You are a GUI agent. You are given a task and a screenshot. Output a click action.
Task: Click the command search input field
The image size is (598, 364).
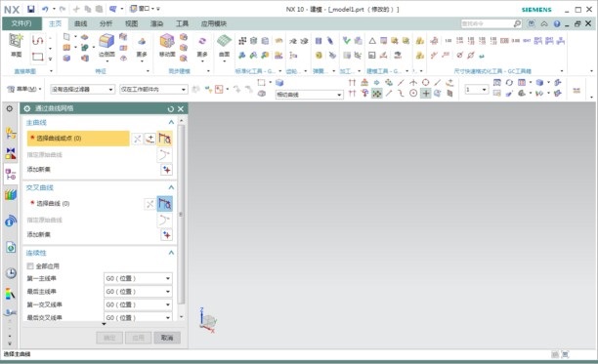[x=487, y=23]
